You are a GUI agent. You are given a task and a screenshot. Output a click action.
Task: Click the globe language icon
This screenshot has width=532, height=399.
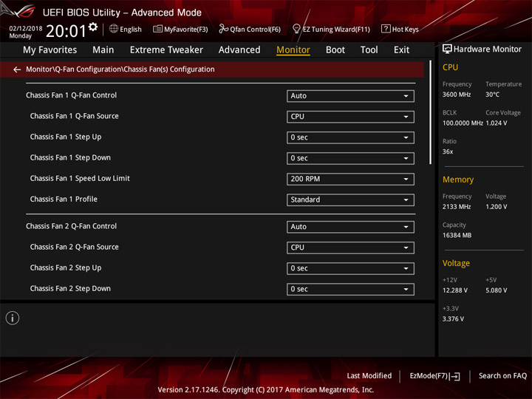click(114, 29)
